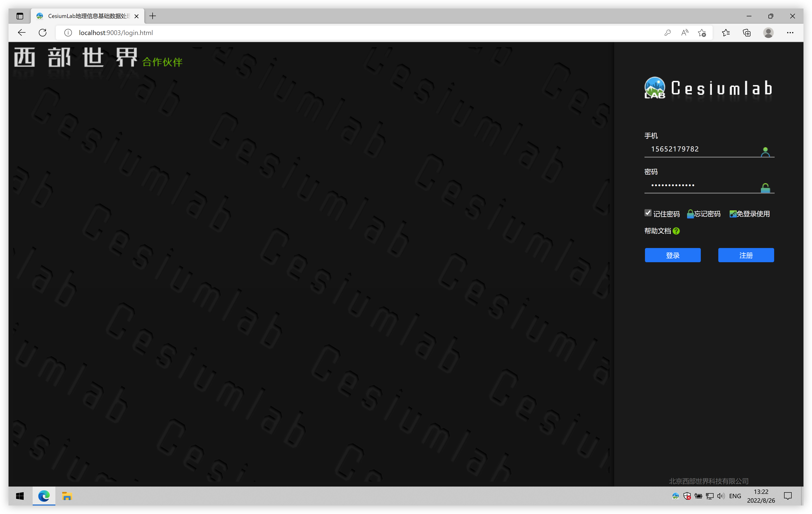Add this page to favorites star icon
Screen dimensions: 812x514
pyautogui.click(x=702, y=33)
